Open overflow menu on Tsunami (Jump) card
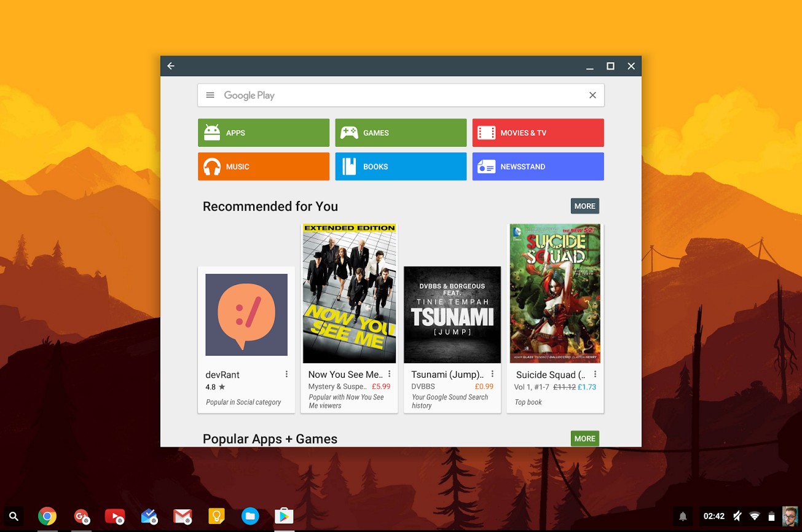 click(492, 374)
